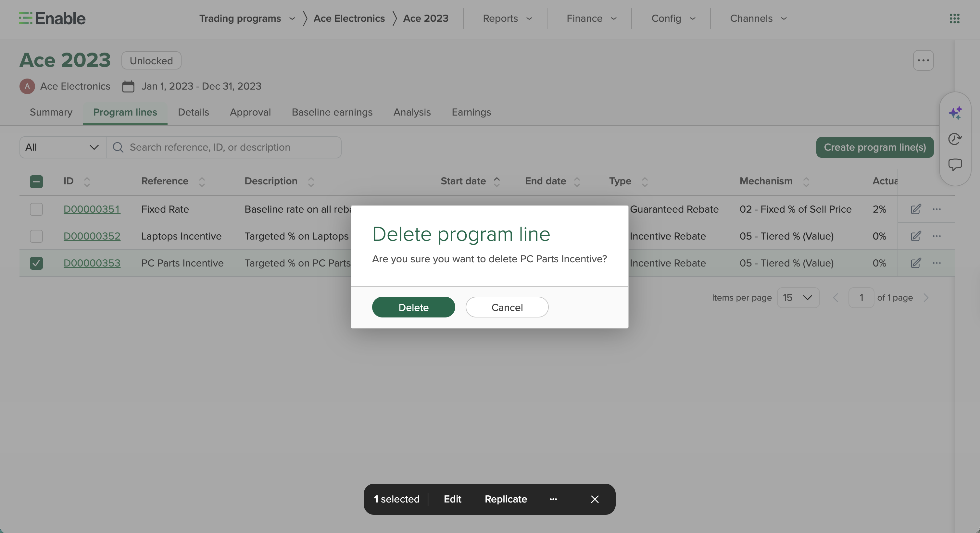Open more actions for the PC Parts Incentive row
The width and height of the screenshot is (980, 533).
coord(936,263)
